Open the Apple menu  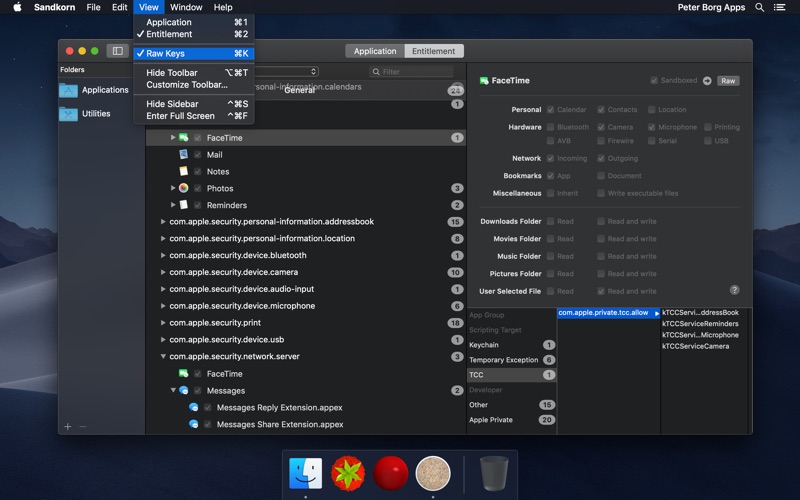tap(17, 7)
